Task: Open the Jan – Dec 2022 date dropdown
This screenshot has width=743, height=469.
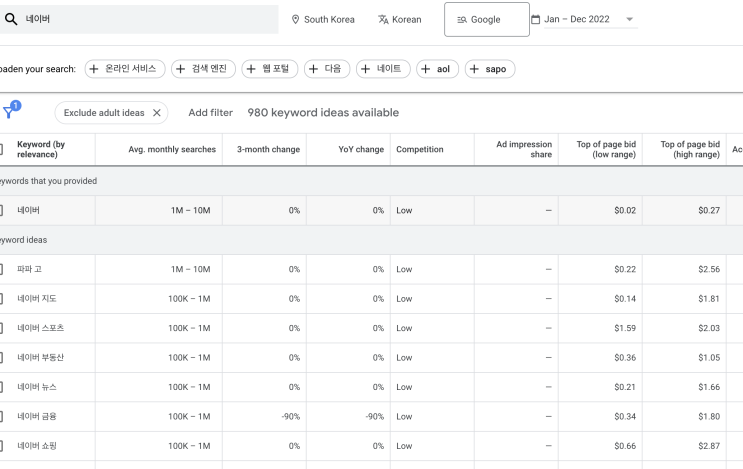Action: tap(590, 19)
